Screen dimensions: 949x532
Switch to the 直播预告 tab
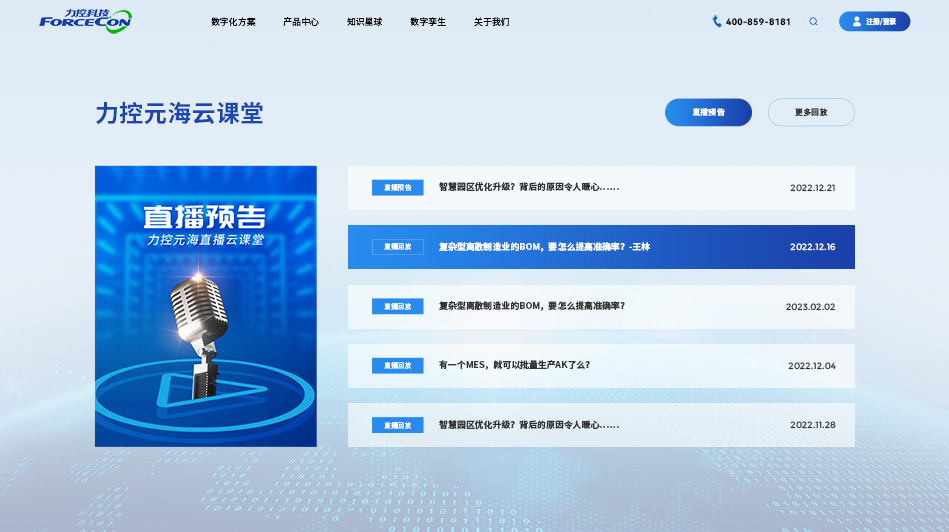(x=708, y=112)
